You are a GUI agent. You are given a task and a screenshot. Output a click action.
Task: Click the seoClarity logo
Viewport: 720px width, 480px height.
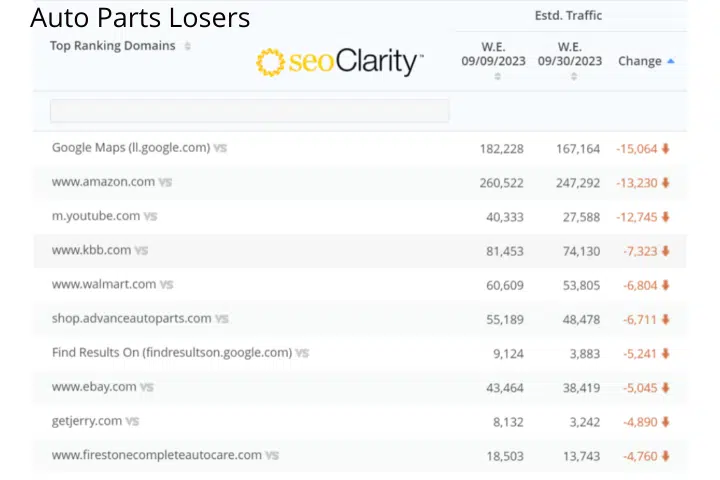pyautogui.click(x=340, y=62)
